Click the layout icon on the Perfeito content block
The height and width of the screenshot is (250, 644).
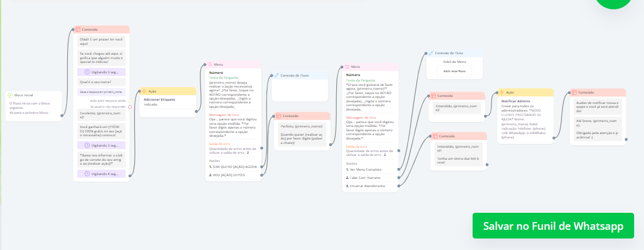tap(278, 116)
